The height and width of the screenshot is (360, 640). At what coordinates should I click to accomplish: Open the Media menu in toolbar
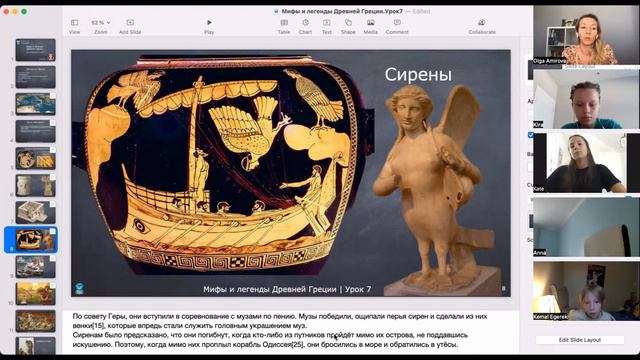click(371, 26)
